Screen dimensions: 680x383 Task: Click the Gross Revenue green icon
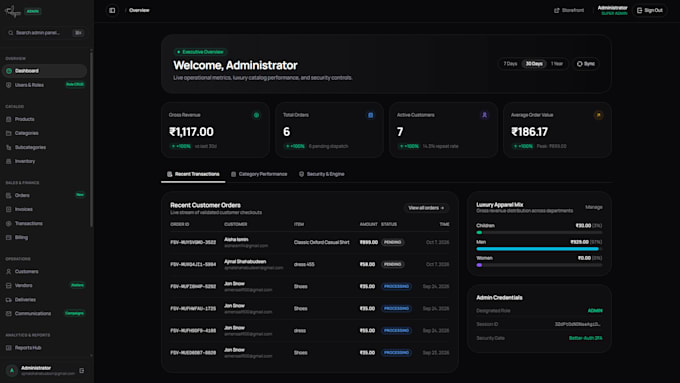(x=256, y=115)
